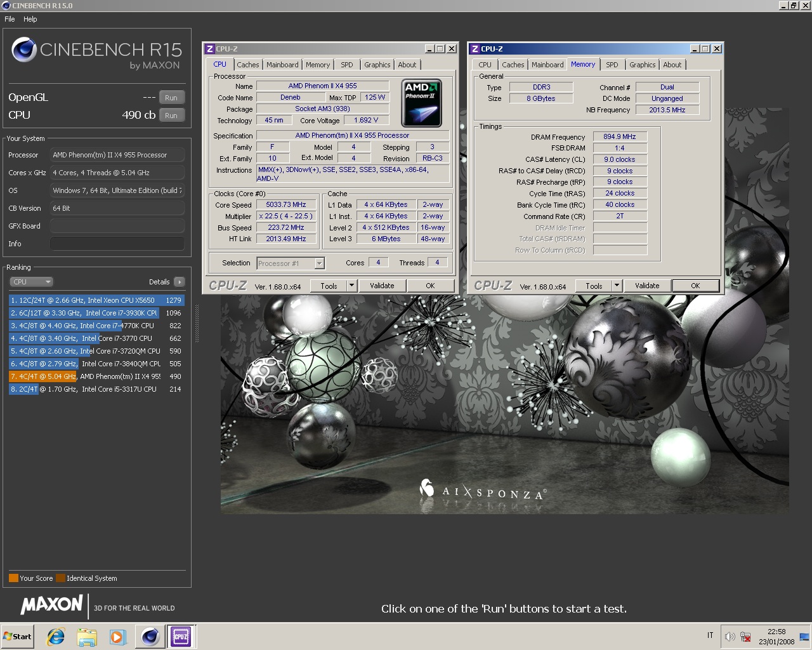Switch to Graphics tab in right CPU-Z
The image size is (812, 650).
tap(643, 65)
